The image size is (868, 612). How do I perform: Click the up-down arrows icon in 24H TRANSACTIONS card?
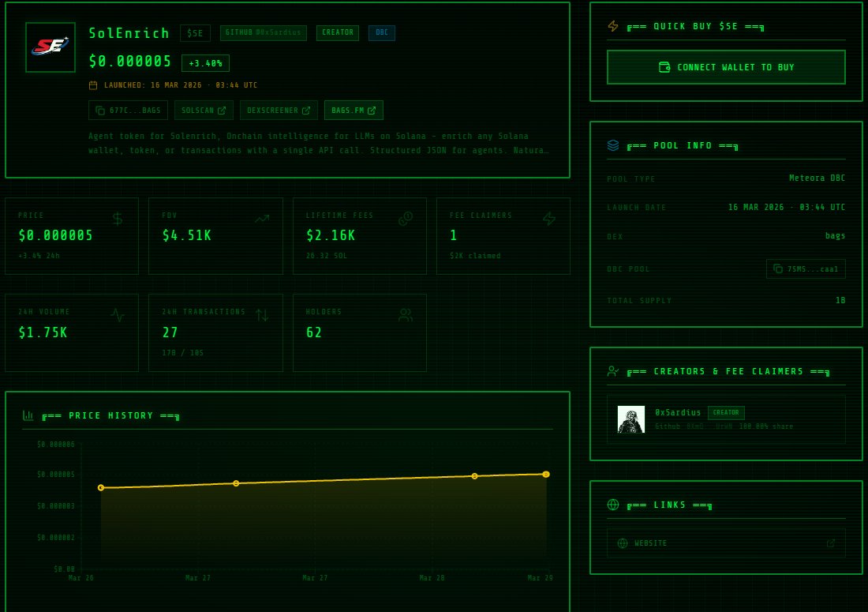262,315
